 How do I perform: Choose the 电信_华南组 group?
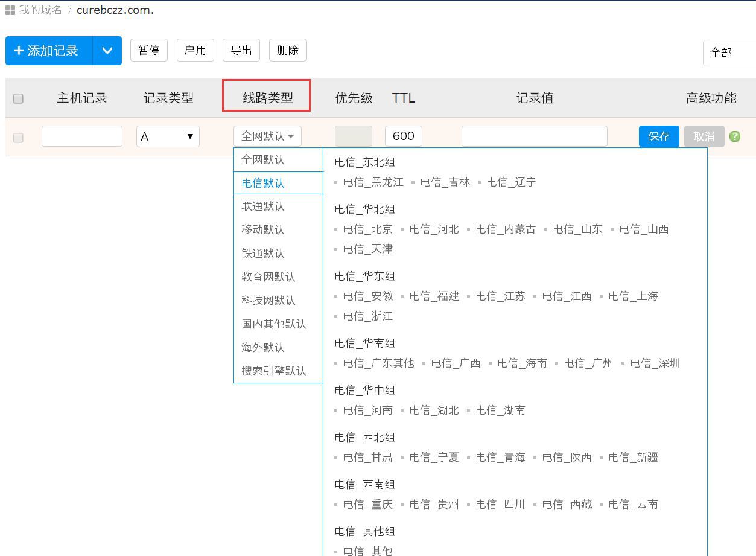coord(365,344)
